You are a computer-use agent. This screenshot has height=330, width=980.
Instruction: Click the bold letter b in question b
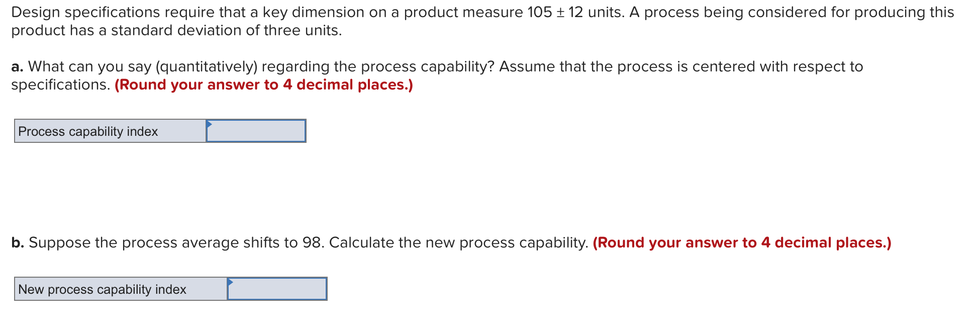(x=17, y=242)
